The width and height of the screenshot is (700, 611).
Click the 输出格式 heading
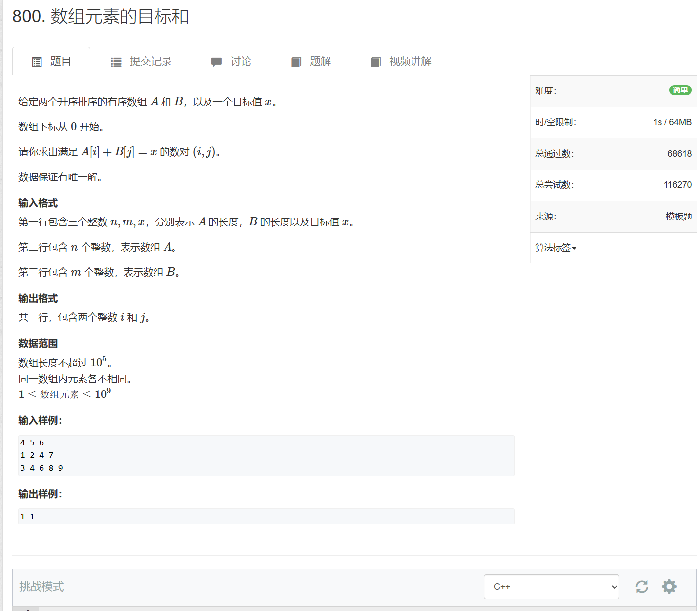(38, 299)
